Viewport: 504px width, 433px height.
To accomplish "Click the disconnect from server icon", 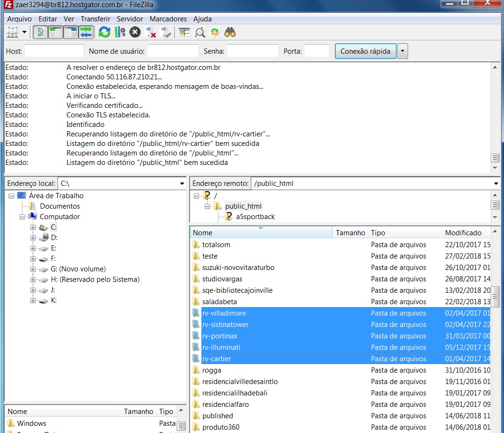I will point(151,32).
